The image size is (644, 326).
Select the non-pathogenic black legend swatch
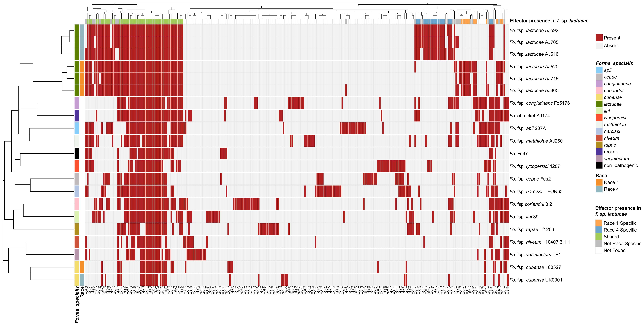[599, 165]
